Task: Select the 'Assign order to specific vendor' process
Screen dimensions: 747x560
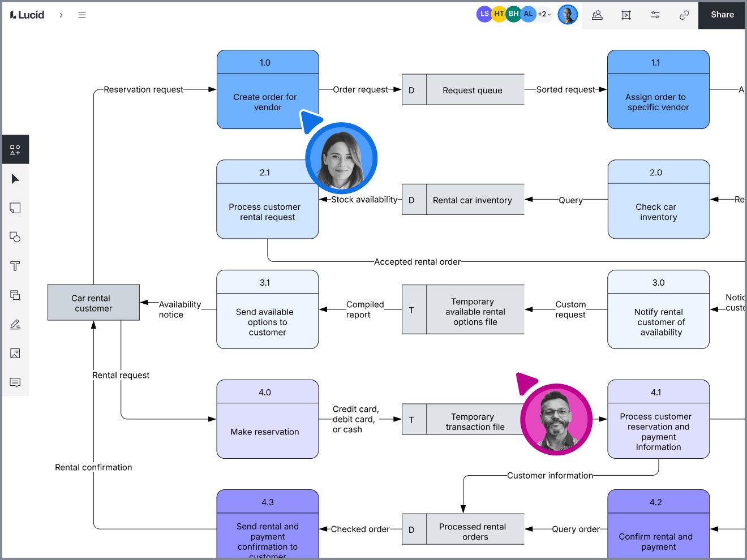Action: coord(658,89)
